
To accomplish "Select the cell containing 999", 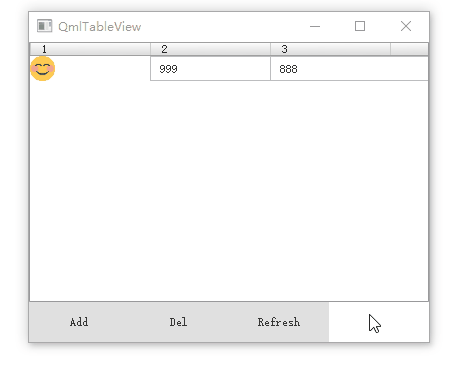I will (x=210, y=69).
